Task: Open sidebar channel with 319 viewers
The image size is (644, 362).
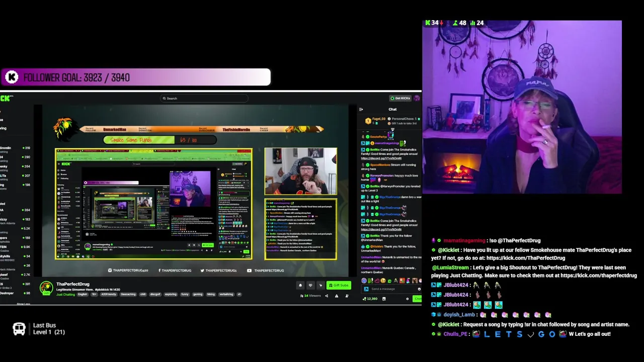Action: [x=15, y=148]
